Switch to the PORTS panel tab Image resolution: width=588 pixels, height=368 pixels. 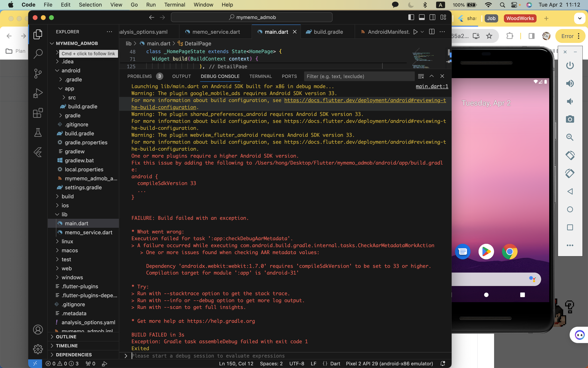point(289,76)
